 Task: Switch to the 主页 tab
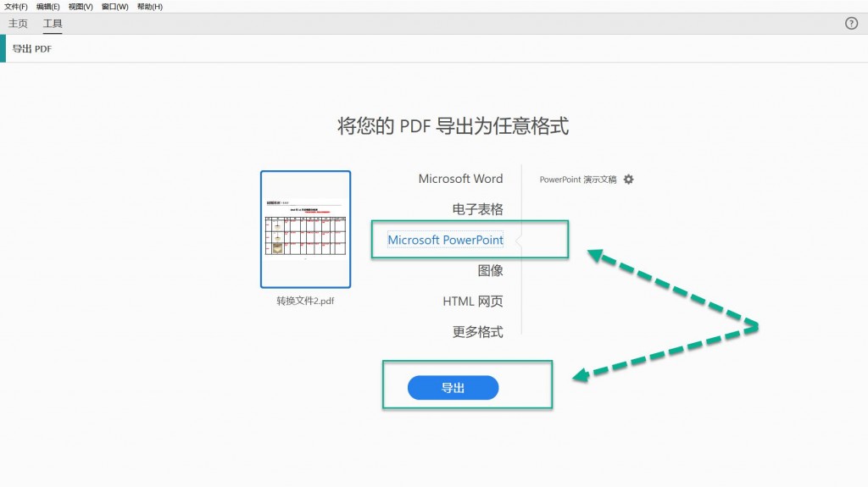point(18,23)
